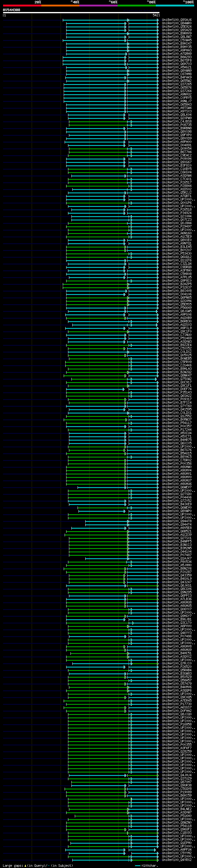Open hit UniRef100_C5XW45
This screenshot has height=868, width=197.
coord(177,40)
